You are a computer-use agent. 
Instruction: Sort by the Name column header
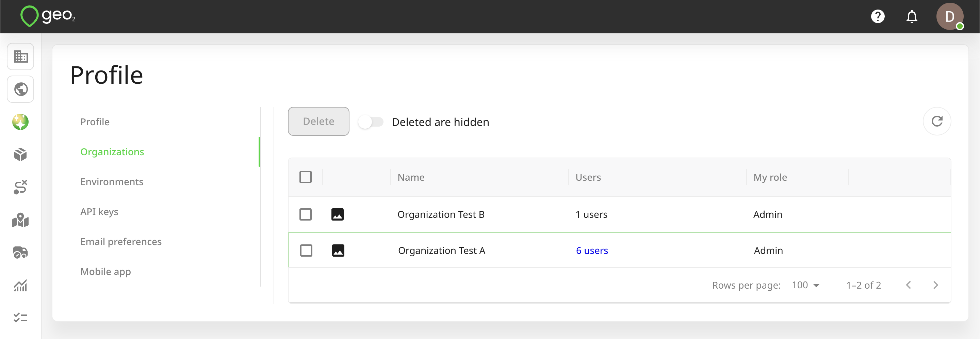(411, 177)
